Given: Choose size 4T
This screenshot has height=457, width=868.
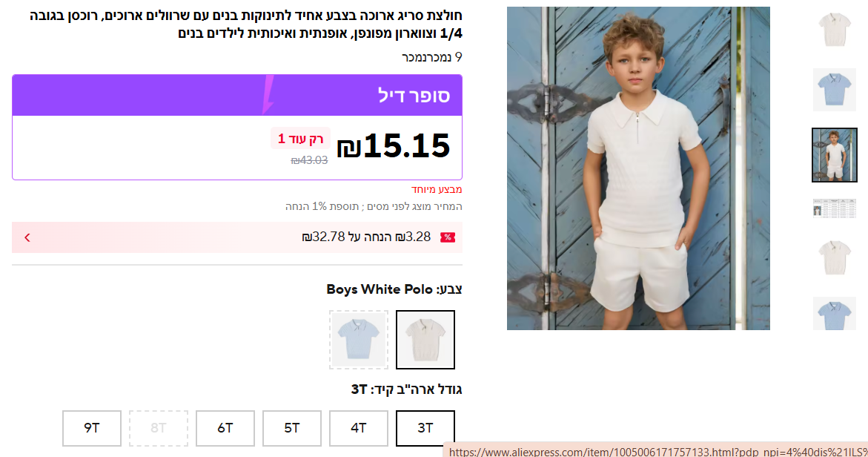Looking at the screenshot, I should [x=359, y=428].
